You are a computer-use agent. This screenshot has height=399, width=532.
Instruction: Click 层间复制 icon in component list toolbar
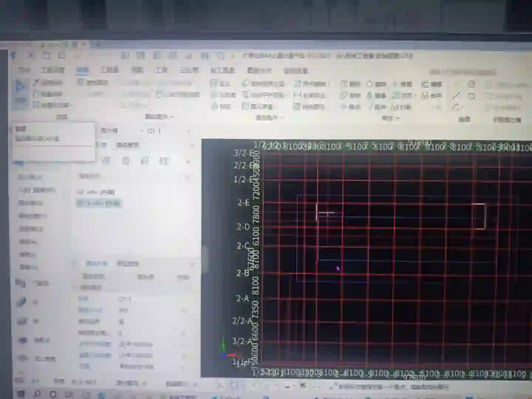coord(144,161)
